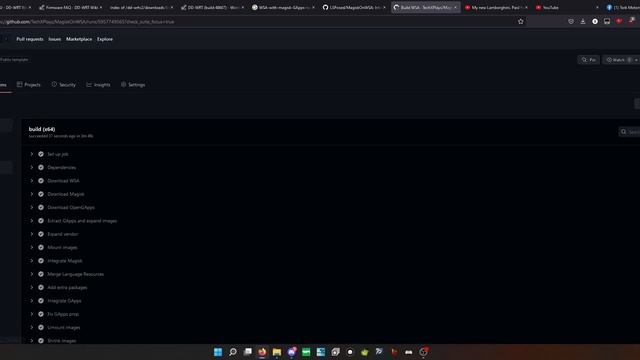
Task: Switch to the Projects repository tab
Action: pyautogui.click(x=29, y=85)
